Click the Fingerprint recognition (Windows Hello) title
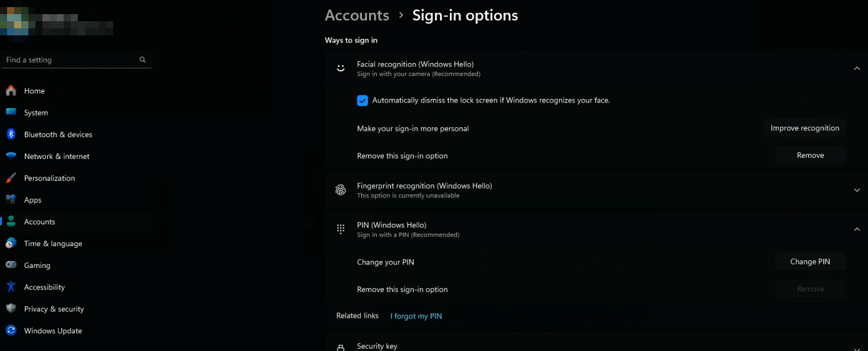 [425, 186]
